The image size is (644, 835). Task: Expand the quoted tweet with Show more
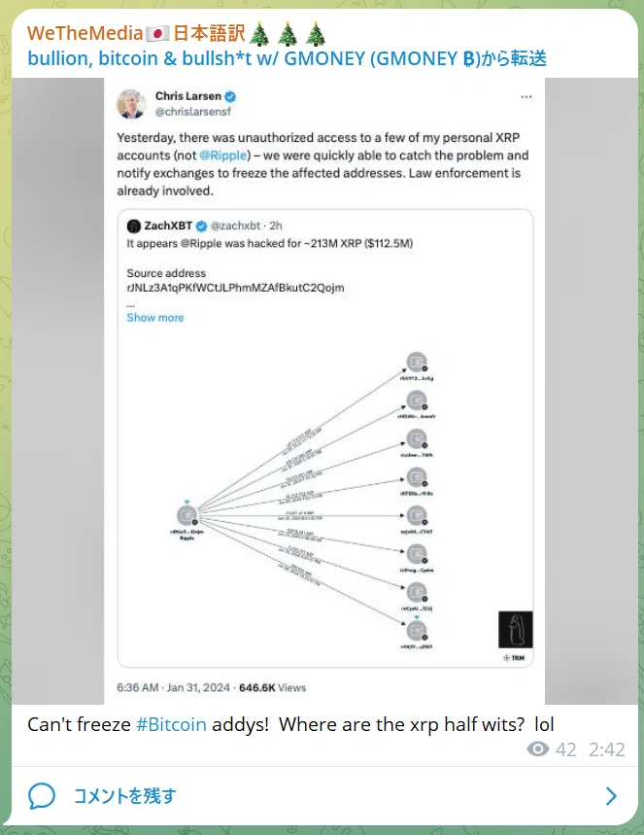click(x=154, y=318)
